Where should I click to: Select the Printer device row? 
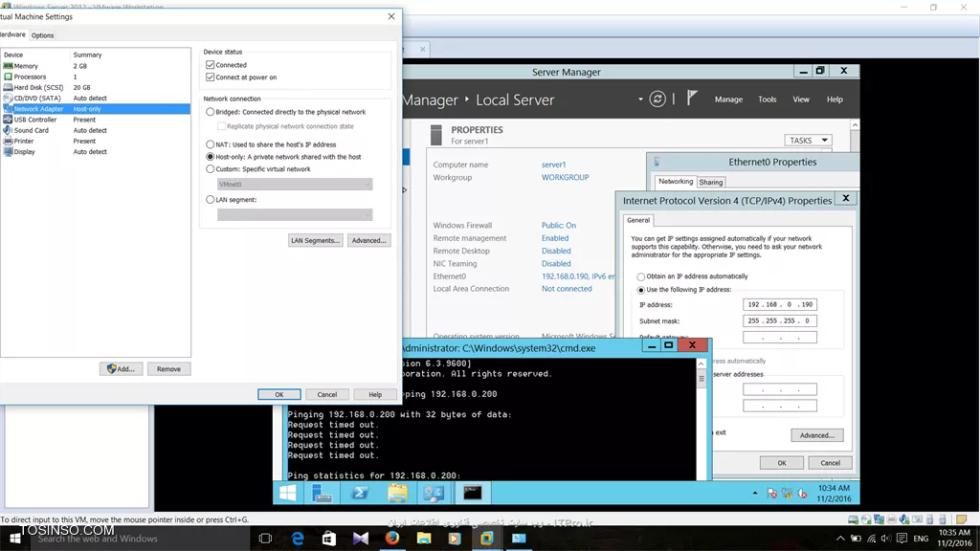[x=96, y=141]
